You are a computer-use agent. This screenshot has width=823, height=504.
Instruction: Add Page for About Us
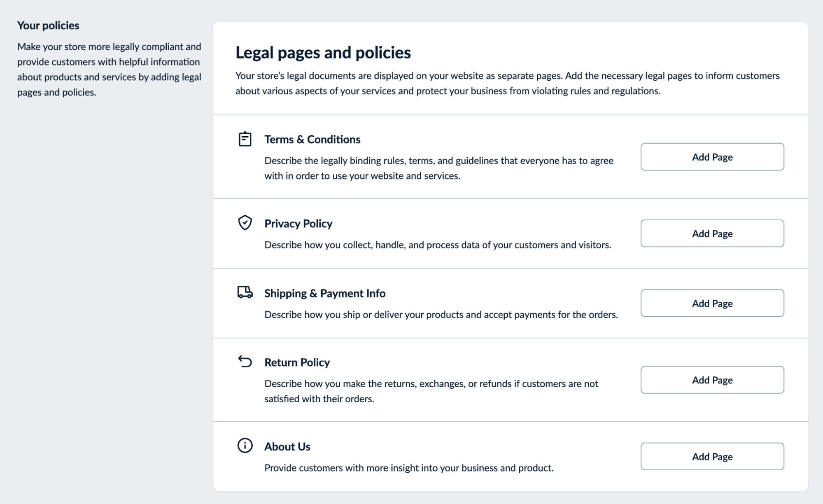tap(712, 456)
